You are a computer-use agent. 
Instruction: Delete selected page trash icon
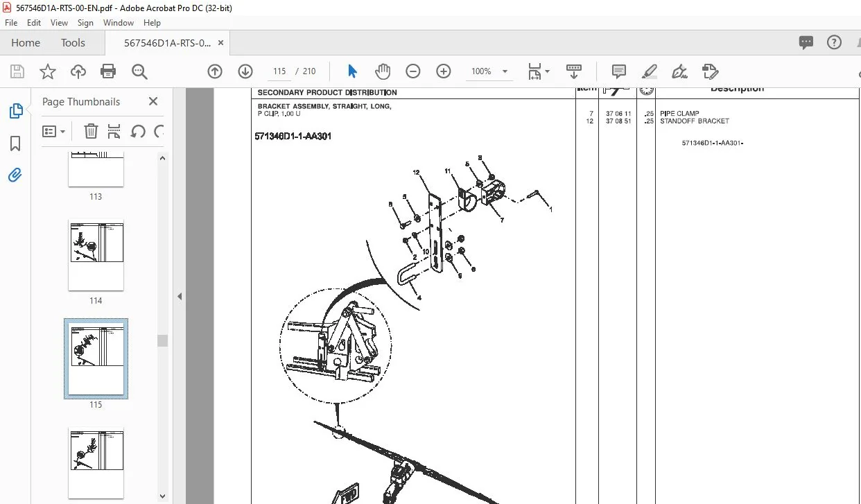91,131
